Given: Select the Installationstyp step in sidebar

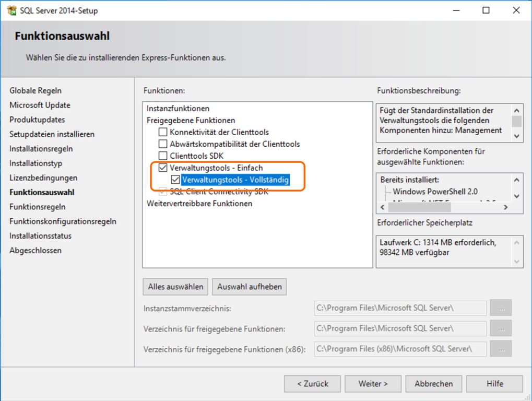Looking at the screenshot, I should [36, 163].
